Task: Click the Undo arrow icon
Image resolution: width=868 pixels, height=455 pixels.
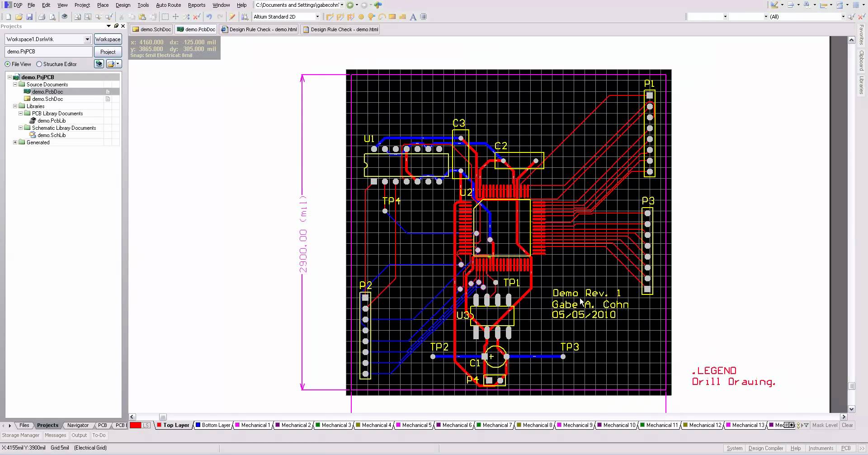Action: pyautogui.click(x=209, y=17)
